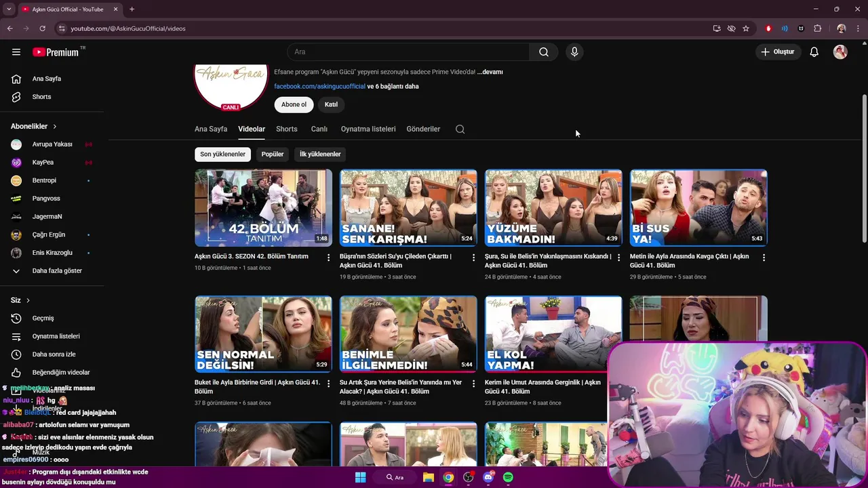Open the facebook.com/askingucuofficial link
Image resolution: width=868 pixels, height=488 pixels.
point(319,87)
